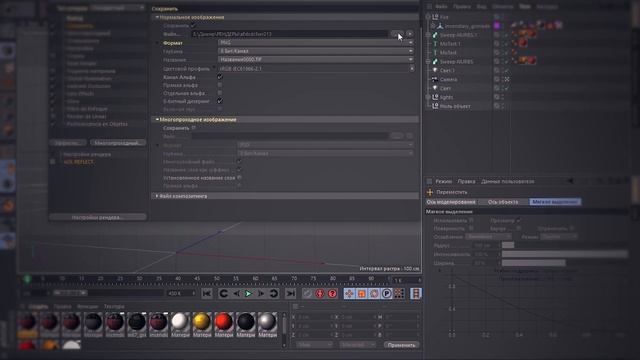The height and width of the screenshot is (360, 640).
Task: Toggle the Sweep NURBS.1 enable check mark
Action: tap(506, 35)
